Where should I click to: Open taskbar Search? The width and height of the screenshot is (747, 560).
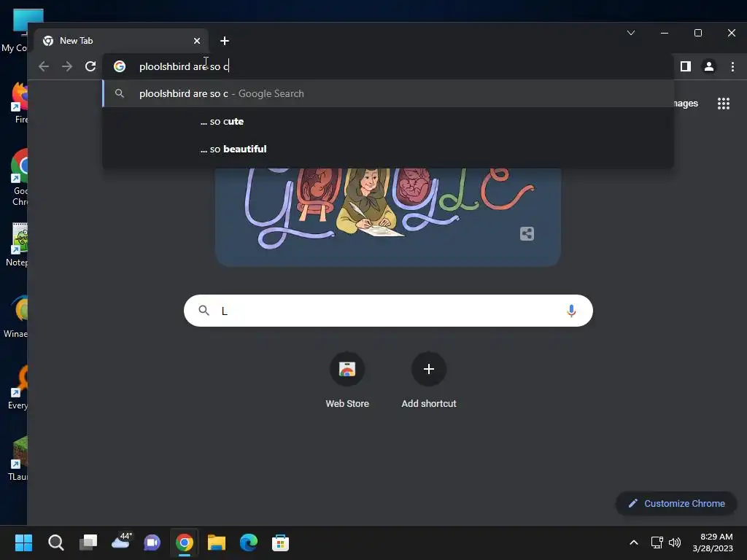coord(55,542)
